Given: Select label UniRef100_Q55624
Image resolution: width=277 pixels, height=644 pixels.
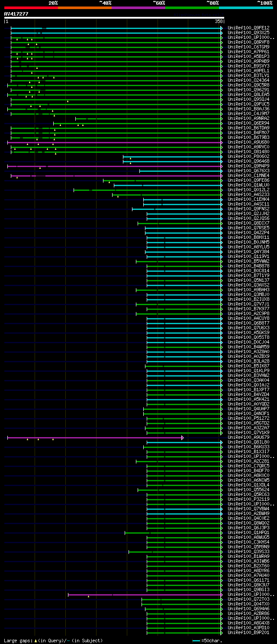Looking at the screenshot, I should 248,489.
